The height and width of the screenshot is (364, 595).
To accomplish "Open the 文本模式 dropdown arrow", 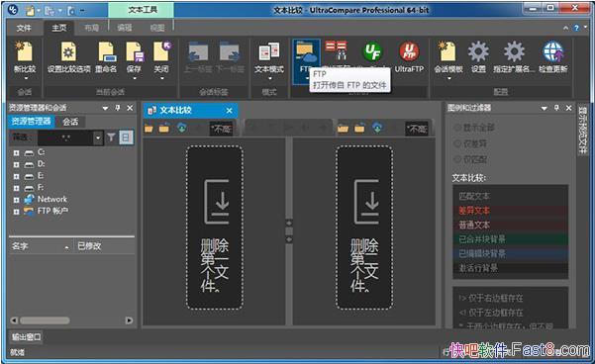I will [270, 78].
